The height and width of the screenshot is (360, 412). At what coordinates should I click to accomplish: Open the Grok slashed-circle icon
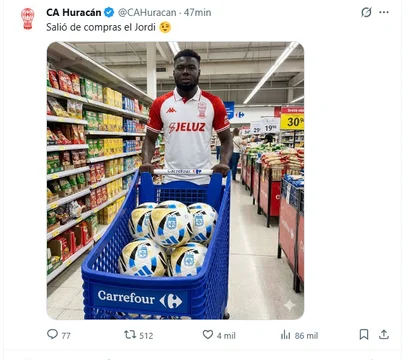366,12
